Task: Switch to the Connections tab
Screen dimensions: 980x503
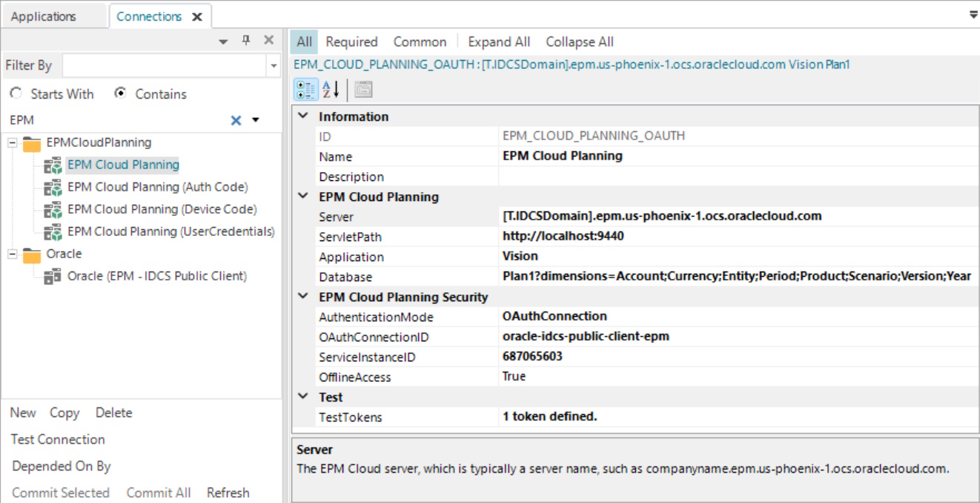Action: tap(149, 16)
